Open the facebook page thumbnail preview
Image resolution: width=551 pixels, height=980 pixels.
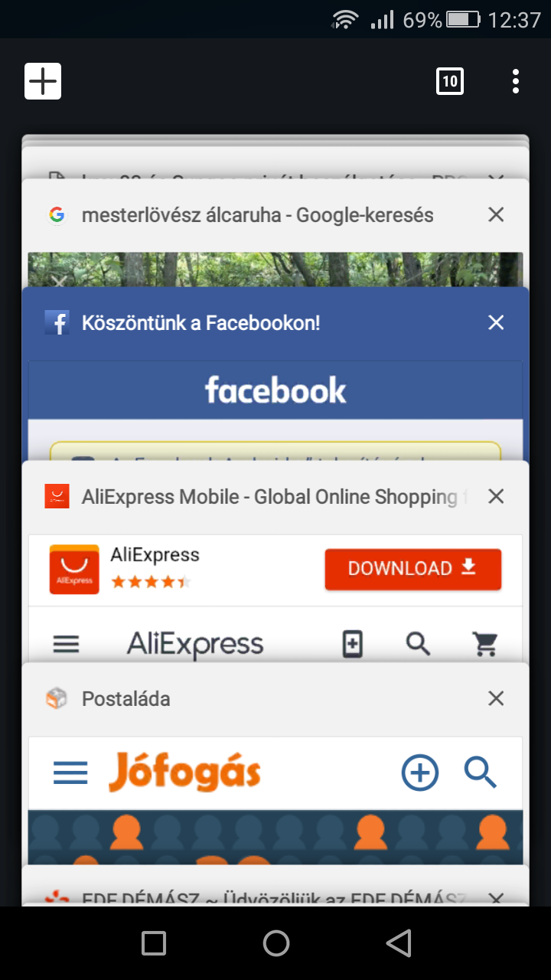(x=275, y=410)
